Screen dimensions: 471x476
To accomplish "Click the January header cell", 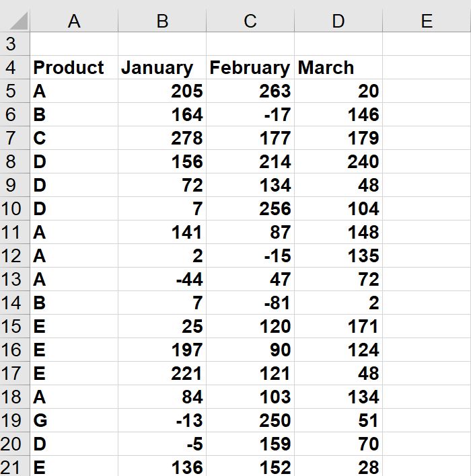I will (162, 67).
